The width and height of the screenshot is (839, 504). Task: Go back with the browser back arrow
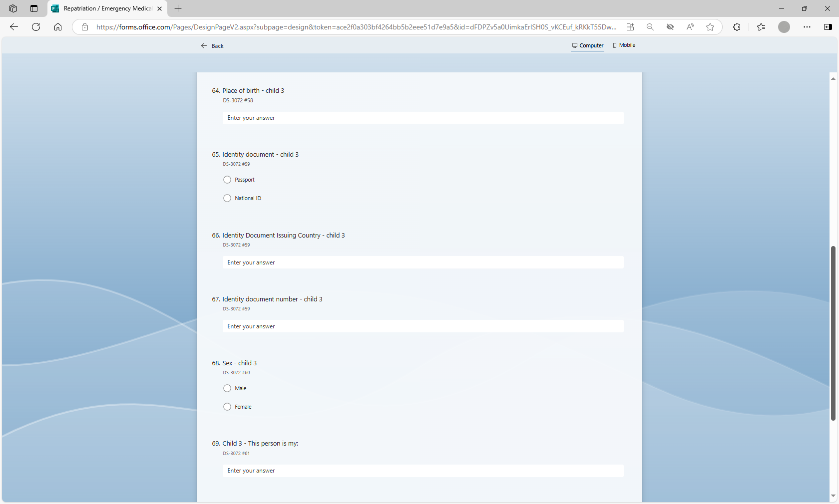pos(14,27)
